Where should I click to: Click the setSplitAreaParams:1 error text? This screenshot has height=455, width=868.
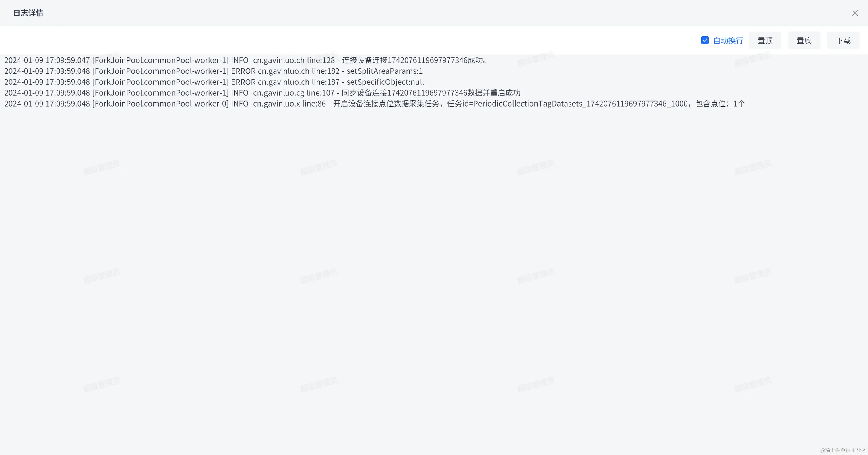click(384, 71)
